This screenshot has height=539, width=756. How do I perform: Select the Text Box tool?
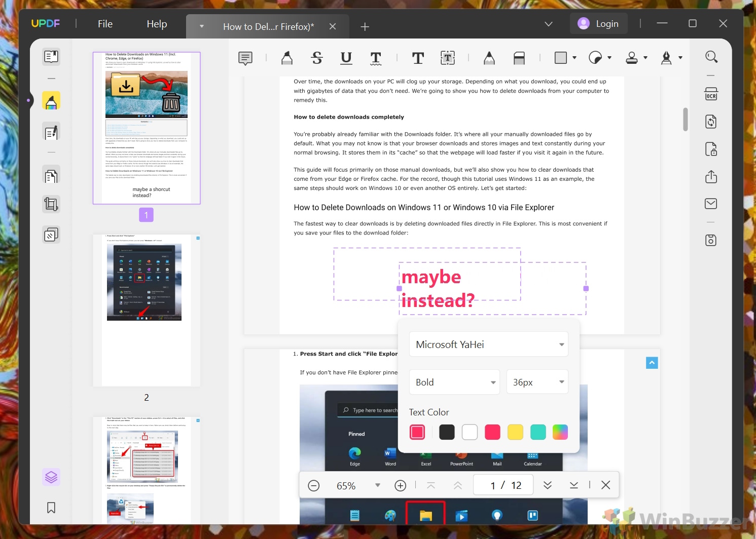click(x=448, y=58)
